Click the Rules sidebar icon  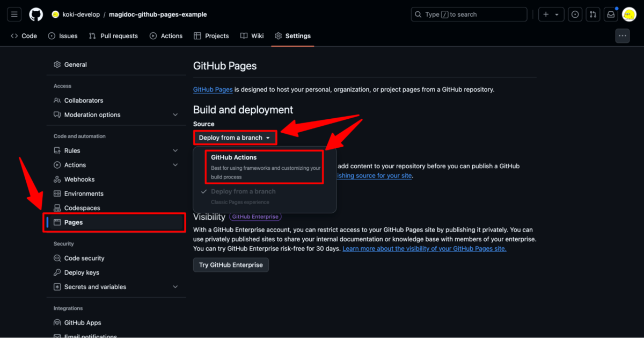point(57,151)
